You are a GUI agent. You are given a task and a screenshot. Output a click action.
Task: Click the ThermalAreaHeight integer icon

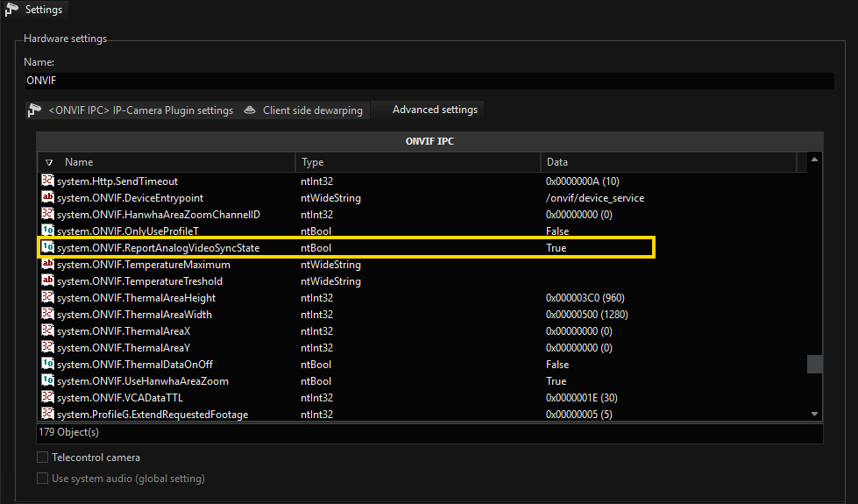coord(48,298)
